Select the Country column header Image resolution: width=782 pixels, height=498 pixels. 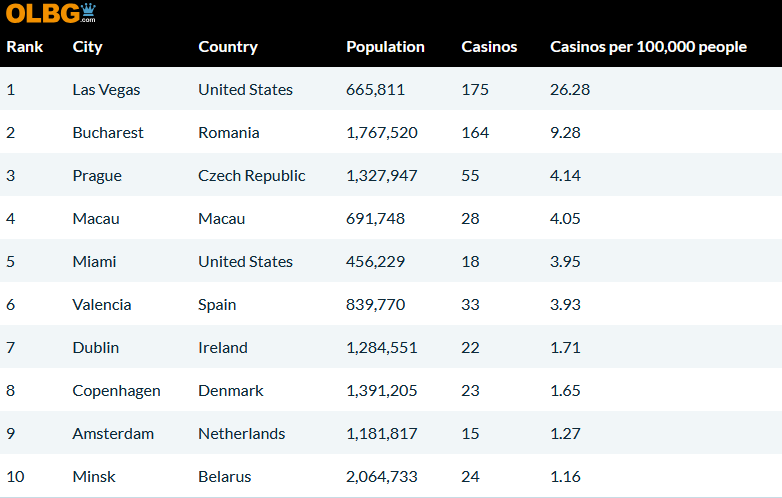click(227, 47)
